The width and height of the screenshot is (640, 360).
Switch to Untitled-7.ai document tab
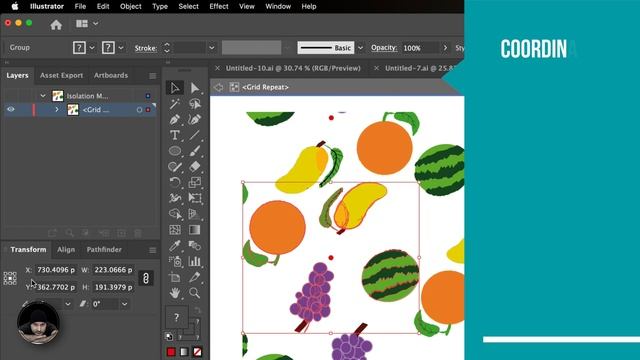point(420,68)
